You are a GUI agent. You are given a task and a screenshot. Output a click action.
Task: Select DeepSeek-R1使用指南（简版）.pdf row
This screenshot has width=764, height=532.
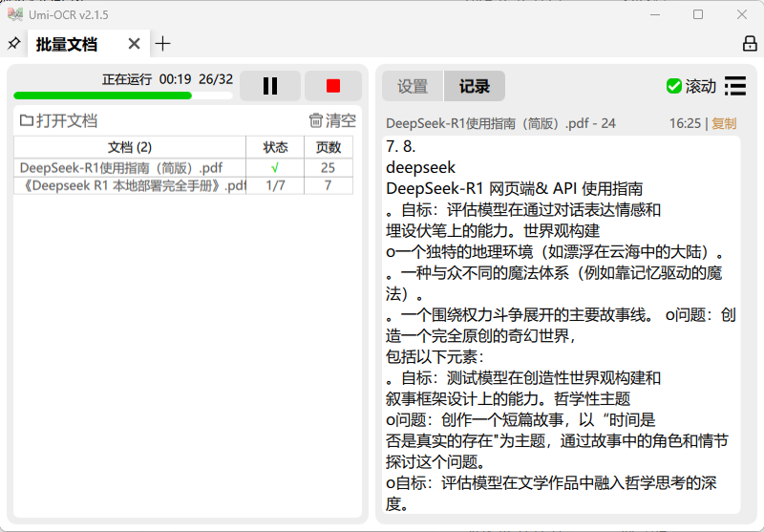pyautogui.click(x=183, y=167)
